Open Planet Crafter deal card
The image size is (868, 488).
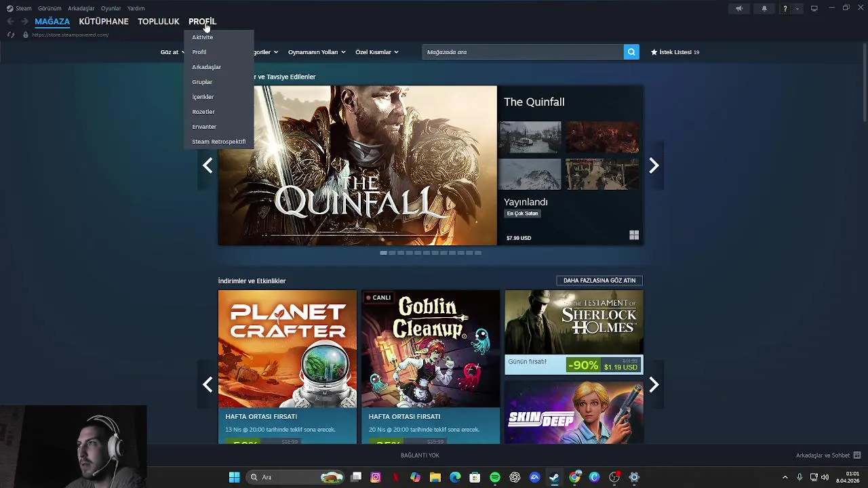pyautogui.click(x=288, y=367)
